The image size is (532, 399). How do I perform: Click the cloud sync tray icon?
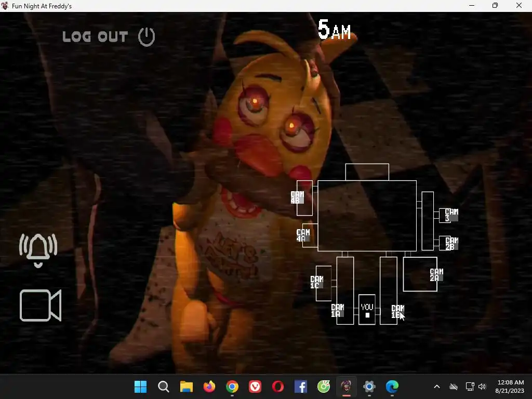click(454, 387)
